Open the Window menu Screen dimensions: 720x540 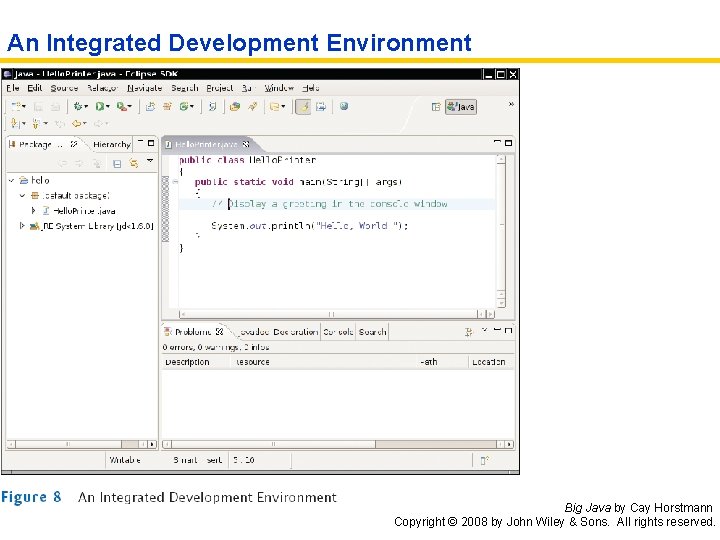(279, 88)
